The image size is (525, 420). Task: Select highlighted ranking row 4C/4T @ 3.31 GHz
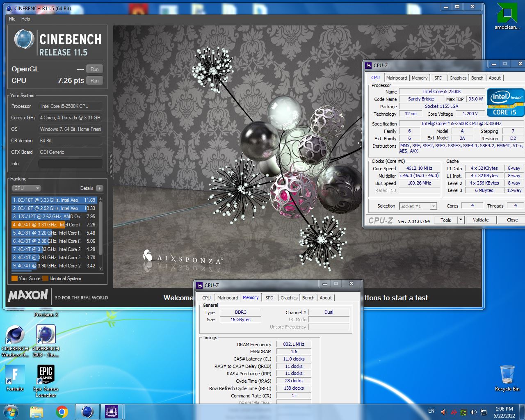[54, 225]
